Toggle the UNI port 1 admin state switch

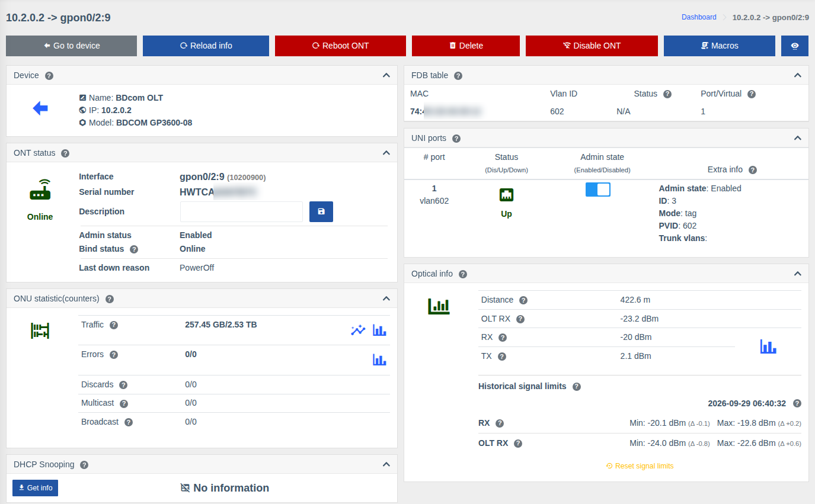597,190
